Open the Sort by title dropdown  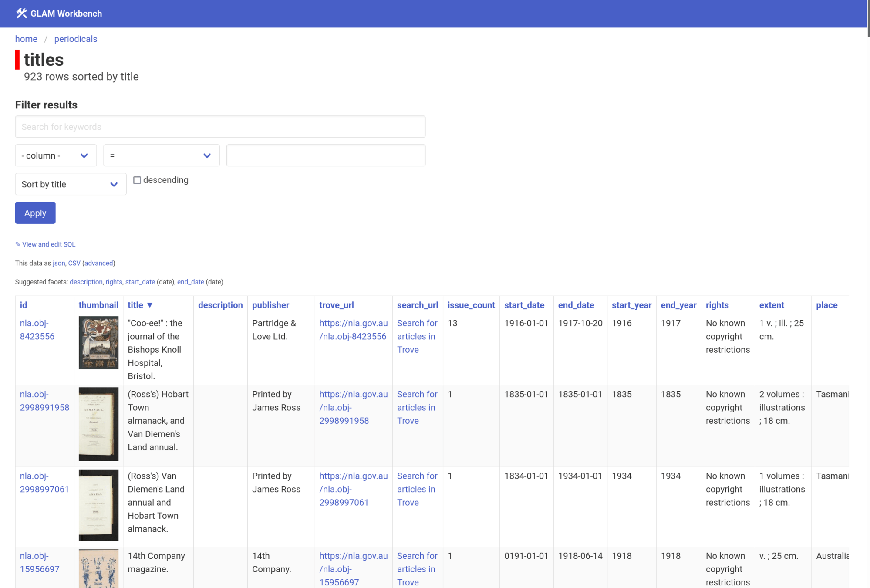[71, 184]
